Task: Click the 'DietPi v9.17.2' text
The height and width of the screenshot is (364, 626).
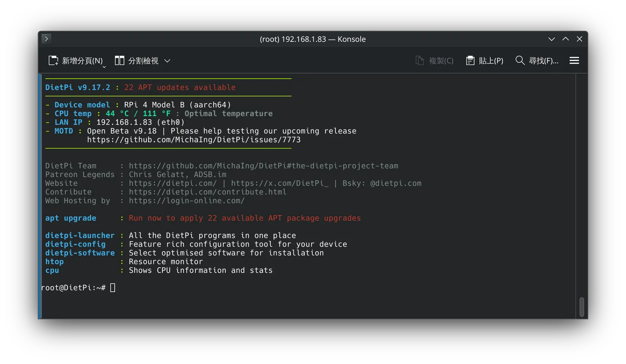Action: [x=77, y=88]
